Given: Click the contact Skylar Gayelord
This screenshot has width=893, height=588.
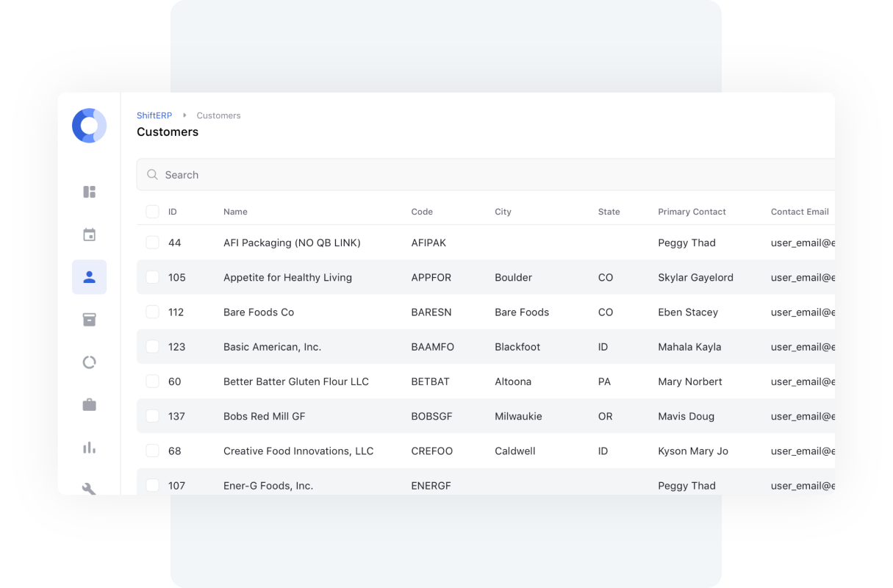Looking at the screenshot, I should [x=695, y=277].
